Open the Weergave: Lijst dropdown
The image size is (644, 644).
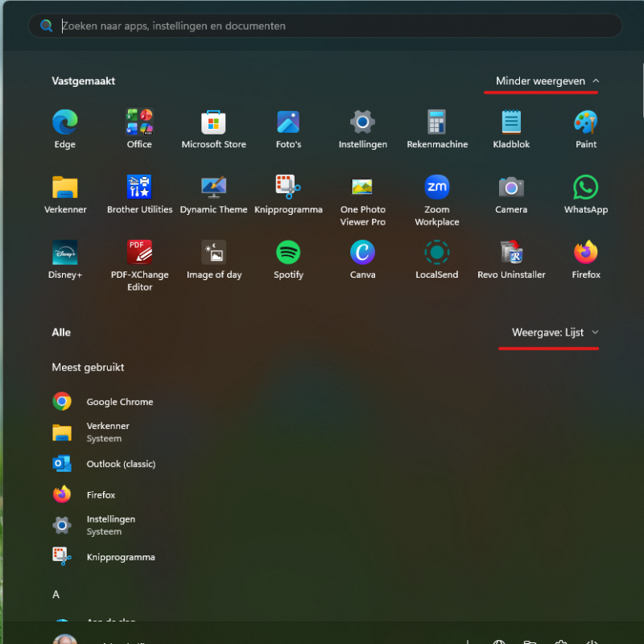pyautogui.click(x=555, y=332)
